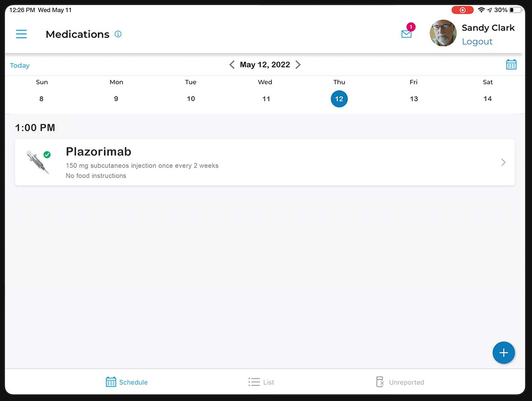Screen dimensions: 532x401
Task: Tap the List icon in bottom bar
Action: (253, 382)
